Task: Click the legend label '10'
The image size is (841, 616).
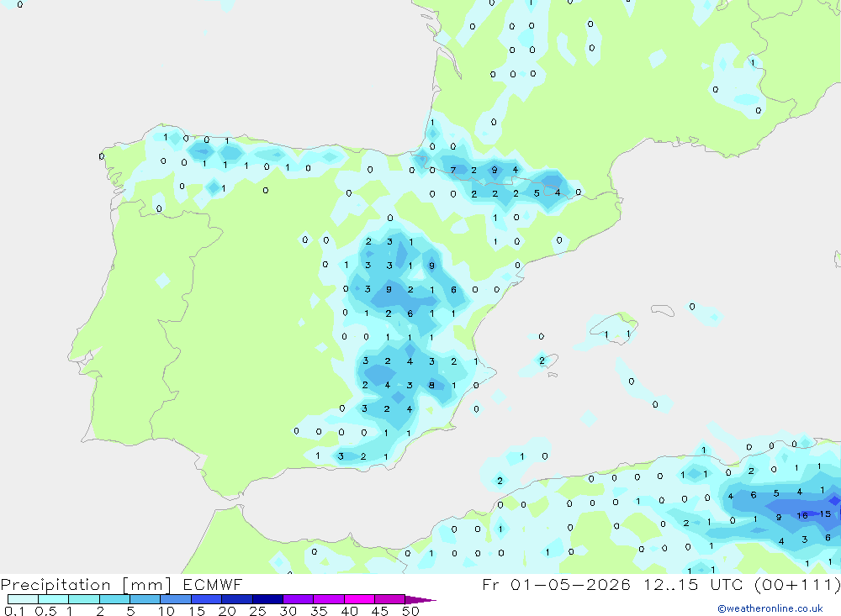Action: click(167, 611)
